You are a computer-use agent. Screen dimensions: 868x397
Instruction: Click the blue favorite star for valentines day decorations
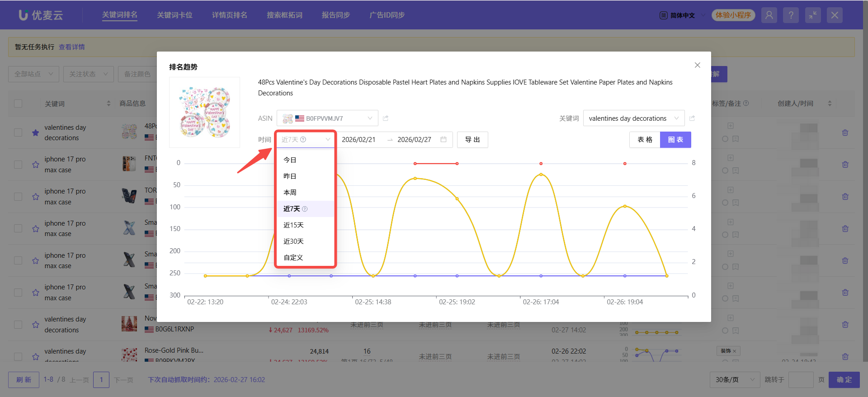[x=35, y=133]
